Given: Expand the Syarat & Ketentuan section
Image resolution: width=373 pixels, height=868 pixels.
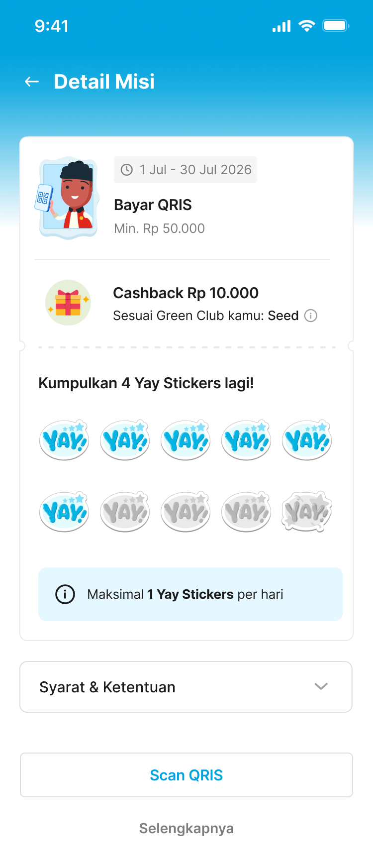Looking at the screenshot, I should 186,687.
